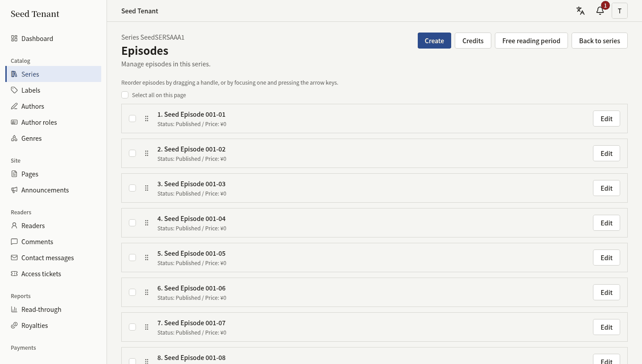642x364 pixels.
Task: Open Genres in the sidebar
Action: point(53,138)
